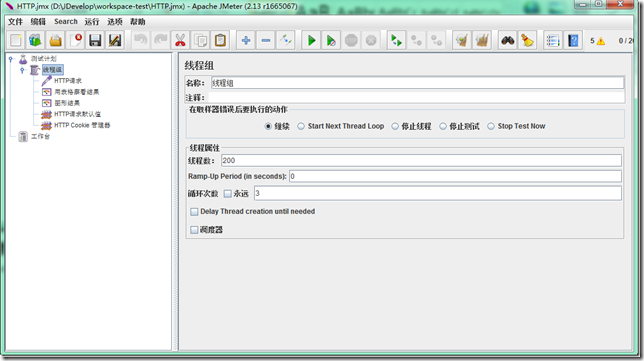This screenshot has height=361, width=644.
Task: Click the green Start run icon
Action: (x=311, y=40)
